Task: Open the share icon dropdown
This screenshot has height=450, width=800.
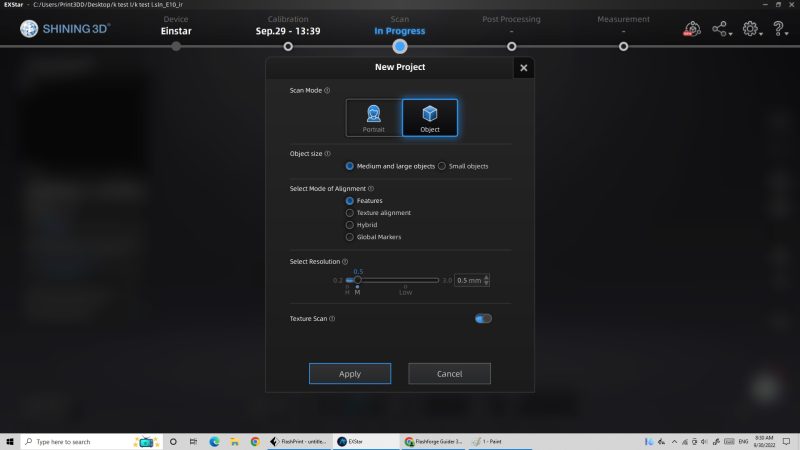Action: (x=719, y=29)
